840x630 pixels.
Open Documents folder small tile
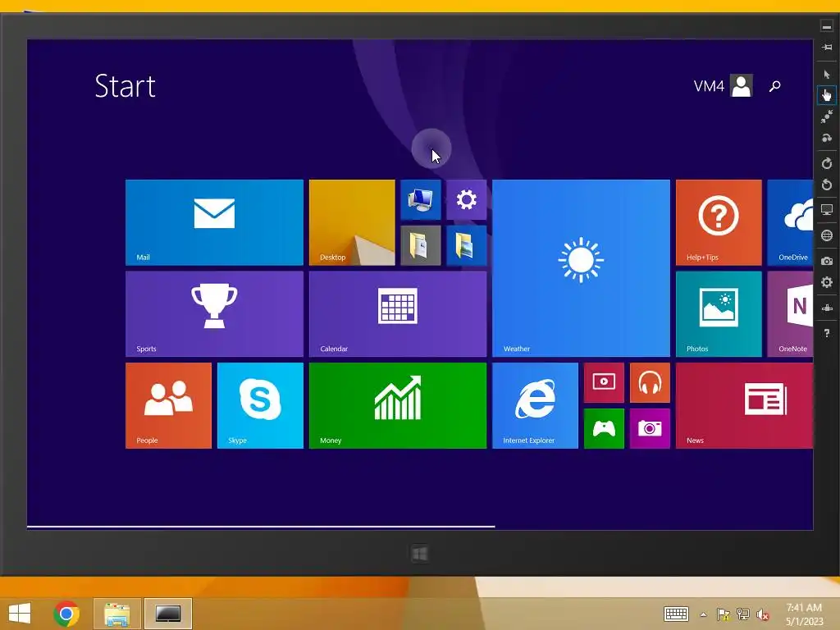[421, 245]
